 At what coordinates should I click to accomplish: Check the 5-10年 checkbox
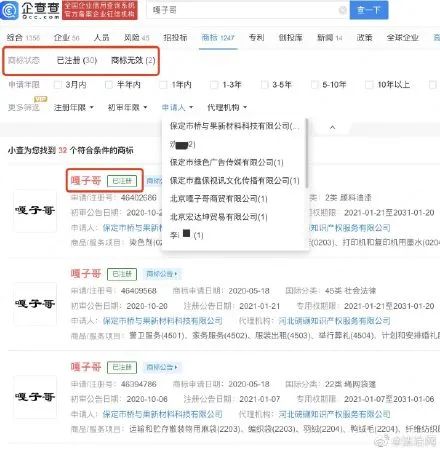[314, 85]
